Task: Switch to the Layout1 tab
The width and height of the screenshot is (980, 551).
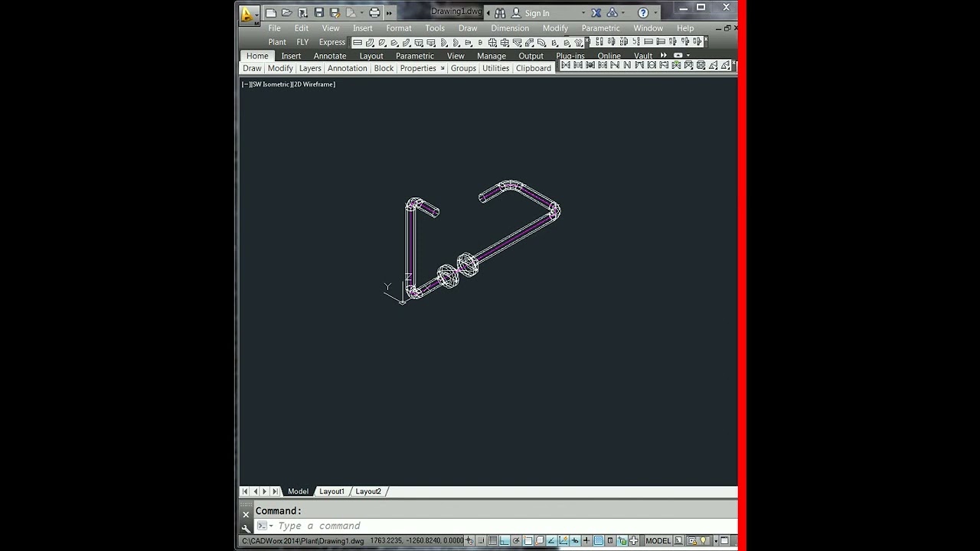Action: 332,491
